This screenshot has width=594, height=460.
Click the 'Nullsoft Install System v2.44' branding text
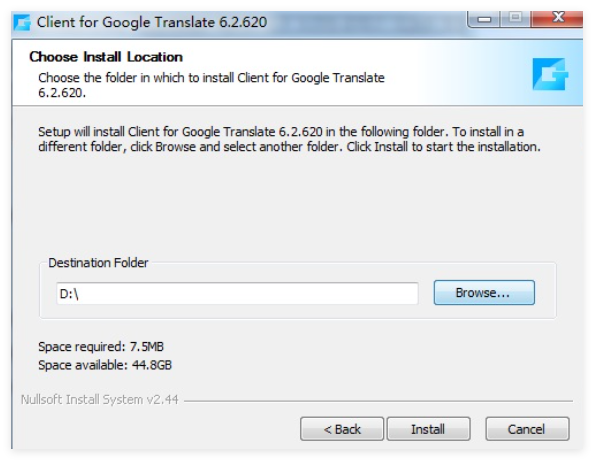pos(100,400)
